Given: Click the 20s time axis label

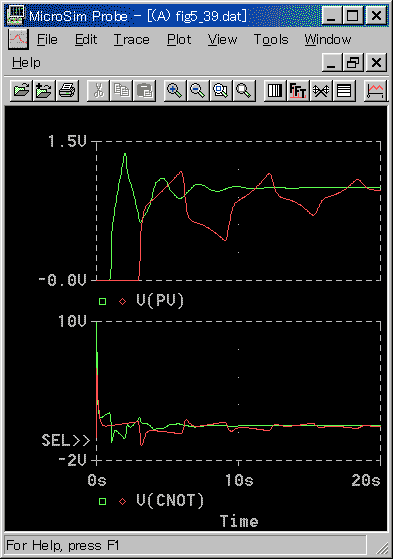Looking at the screenshot, I should [x=366, y=480].
